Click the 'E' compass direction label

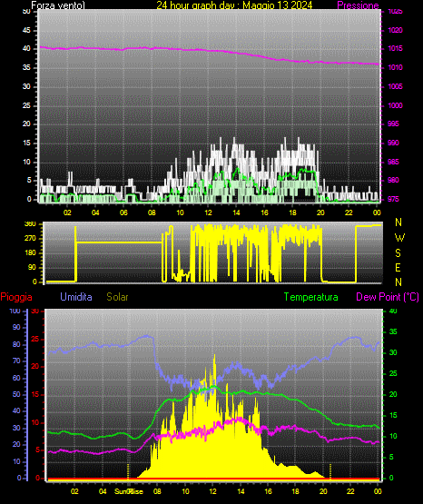tap(398, 268)
